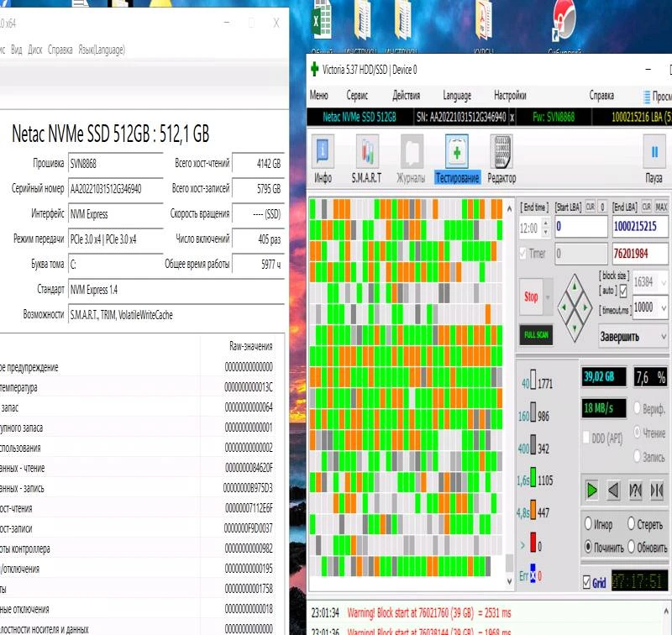The image size is (672, 635).
Task: Click the light grey 160 ms legend box
Action: pyautogui.click(x=533, y=412)
